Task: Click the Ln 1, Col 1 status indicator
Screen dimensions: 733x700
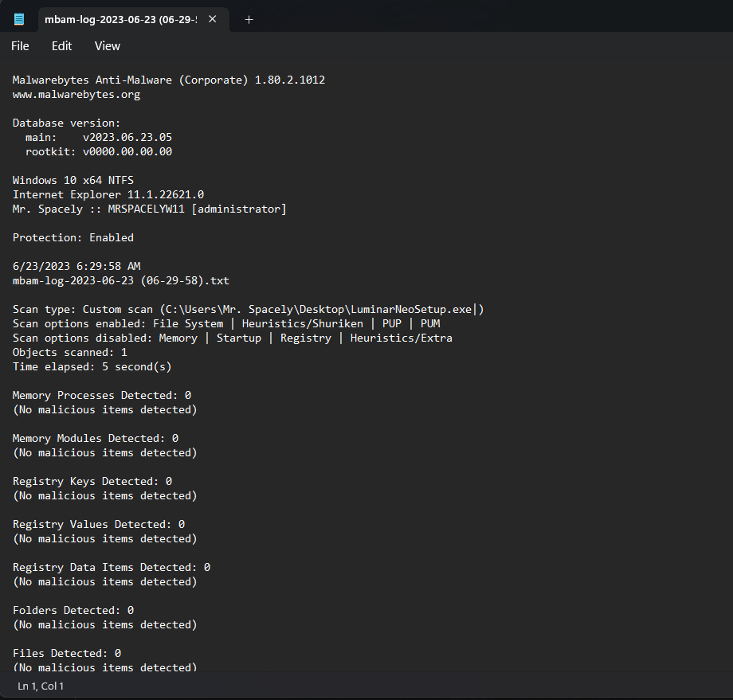Action: click(41, 686)
